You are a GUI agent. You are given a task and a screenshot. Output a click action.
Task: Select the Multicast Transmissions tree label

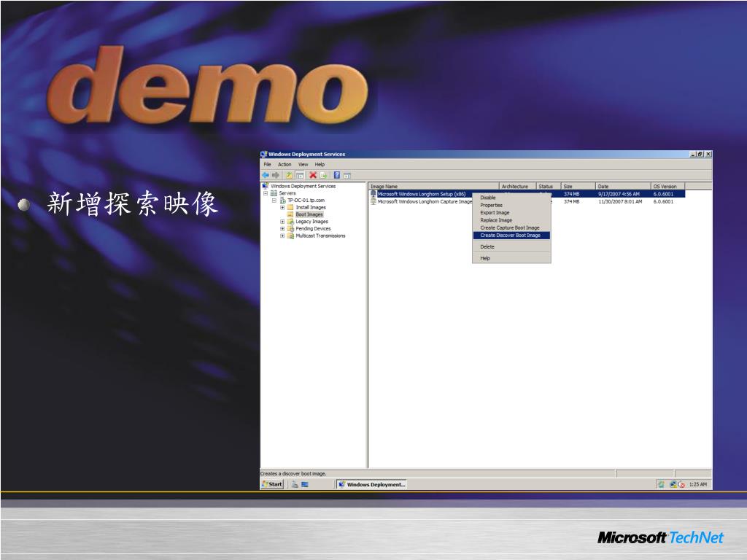(321, 236)
